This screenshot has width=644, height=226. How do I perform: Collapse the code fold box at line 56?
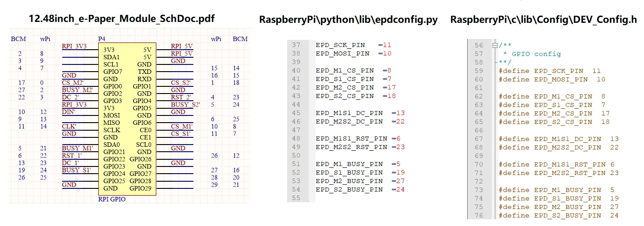(494, 45)
